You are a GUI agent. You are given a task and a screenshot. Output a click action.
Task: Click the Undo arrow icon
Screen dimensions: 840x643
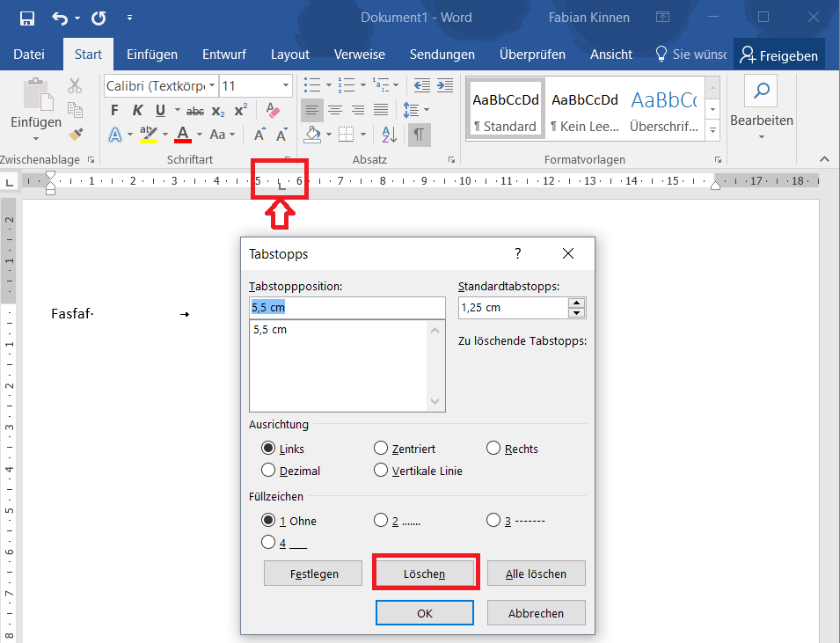coord(60,18)
